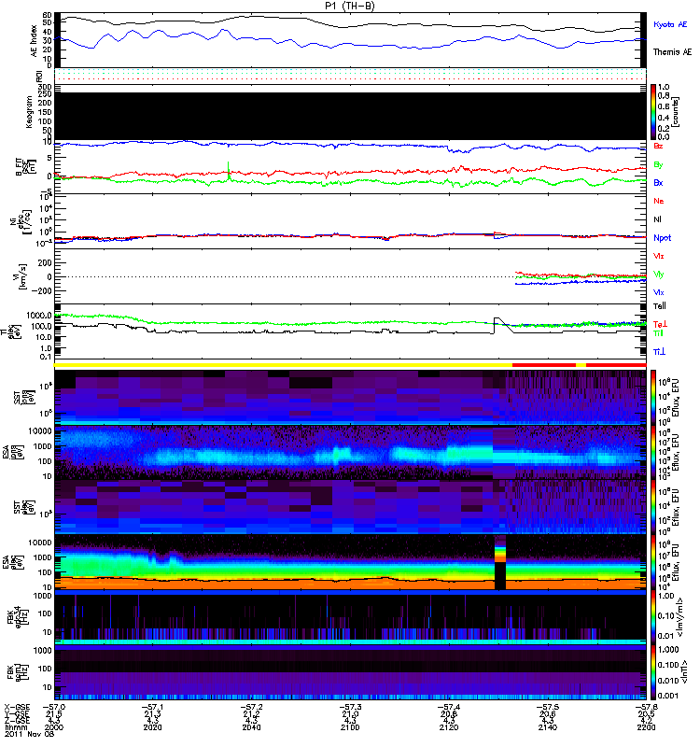Click the blue Bx legend label
The image size is (700, 747).
pyautogui.click(x=658, y=183)
